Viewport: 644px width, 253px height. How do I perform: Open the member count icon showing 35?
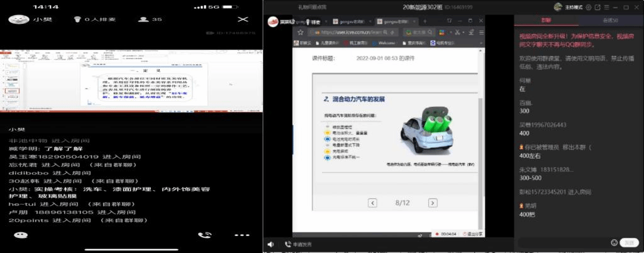[150, 20]
